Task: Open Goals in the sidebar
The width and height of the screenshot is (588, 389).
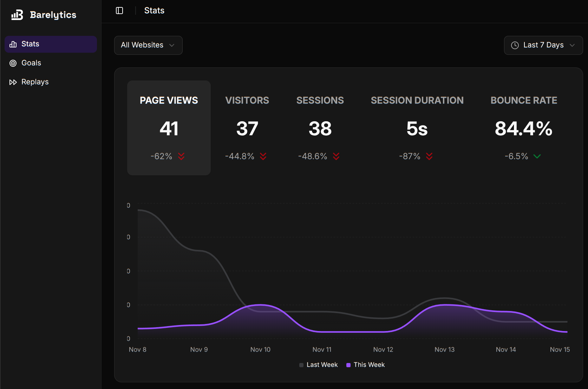Action: (31, 63)
